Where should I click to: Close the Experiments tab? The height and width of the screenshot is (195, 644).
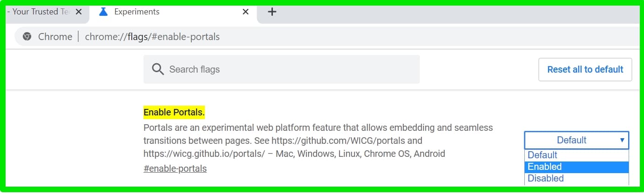[x=245, y=12]
